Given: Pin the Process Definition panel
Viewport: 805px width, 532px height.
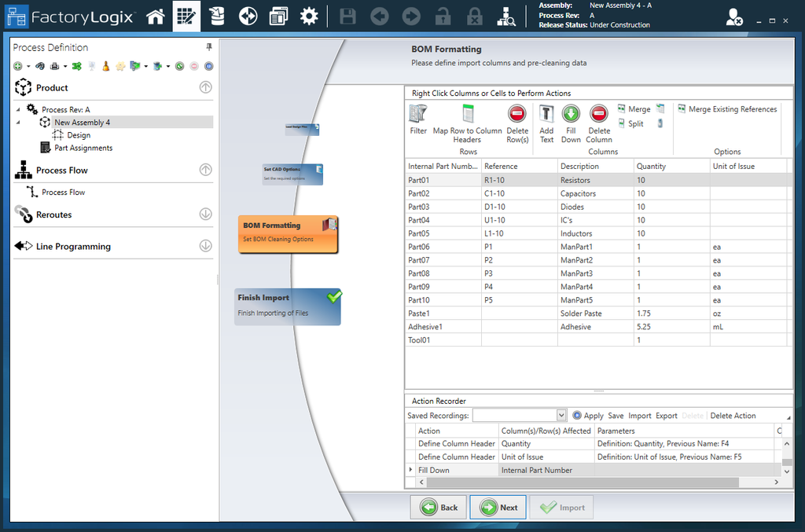Looking at the screenshot, I should 209,48.
